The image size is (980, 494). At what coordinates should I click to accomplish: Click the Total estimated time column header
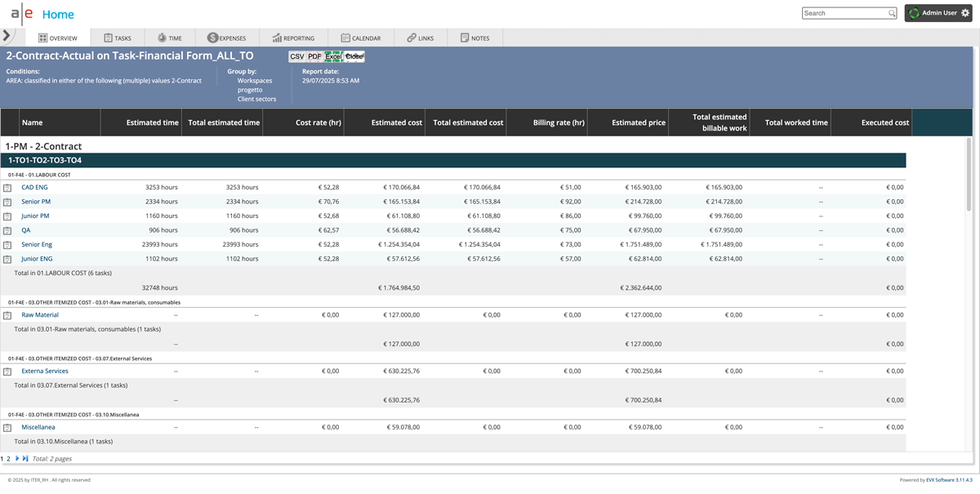[224, 122]
